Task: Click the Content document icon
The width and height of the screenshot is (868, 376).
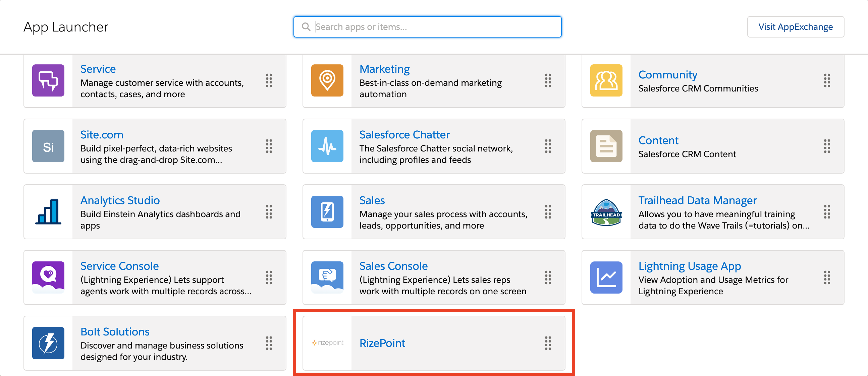Action: point(606,146)
